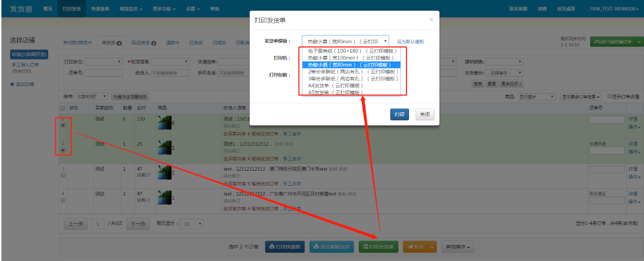The height and width of the screenshot is (261, 644).
Task: Click the 打印快递单 printer button
Action: pos(285,247)
